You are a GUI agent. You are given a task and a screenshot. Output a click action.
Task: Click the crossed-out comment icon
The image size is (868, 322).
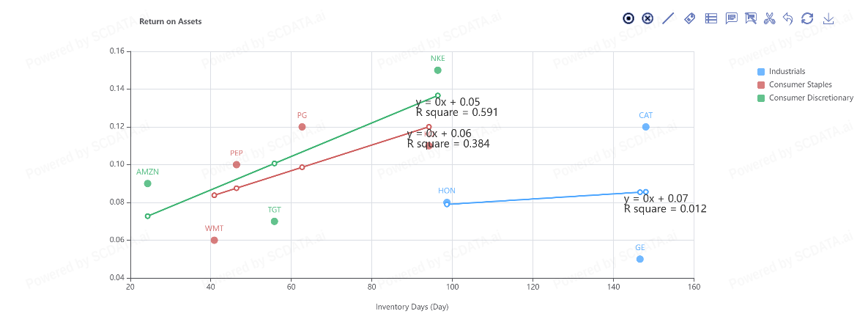click(750, 18)
